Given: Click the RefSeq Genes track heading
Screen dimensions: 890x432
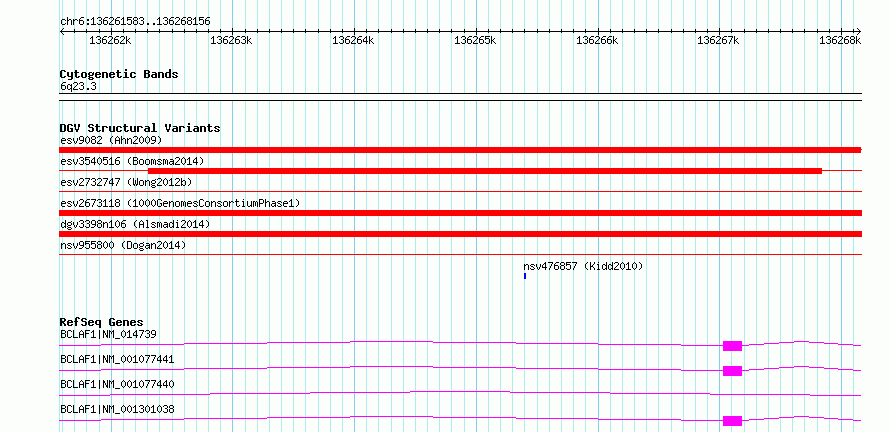Looking at the screenshot, I should [x=102, y=322].
